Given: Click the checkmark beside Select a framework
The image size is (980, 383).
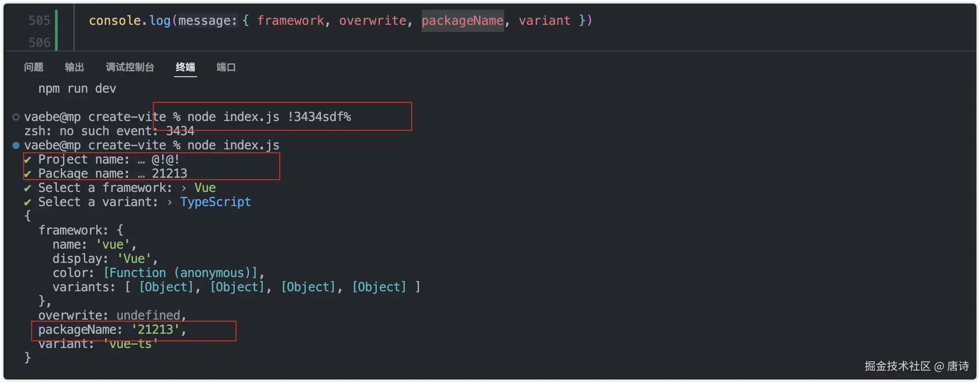Looking at the screenshot, I should click(x=28, y=188).
